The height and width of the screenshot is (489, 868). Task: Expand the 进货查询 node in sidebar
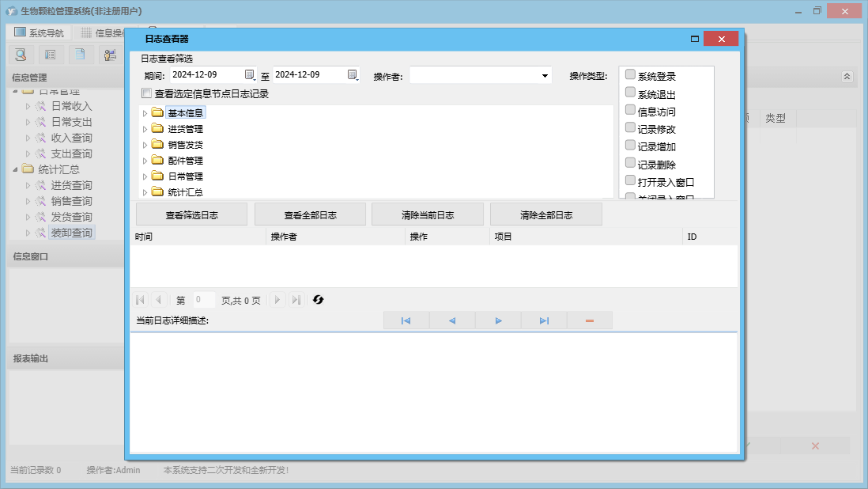[28, 185]
